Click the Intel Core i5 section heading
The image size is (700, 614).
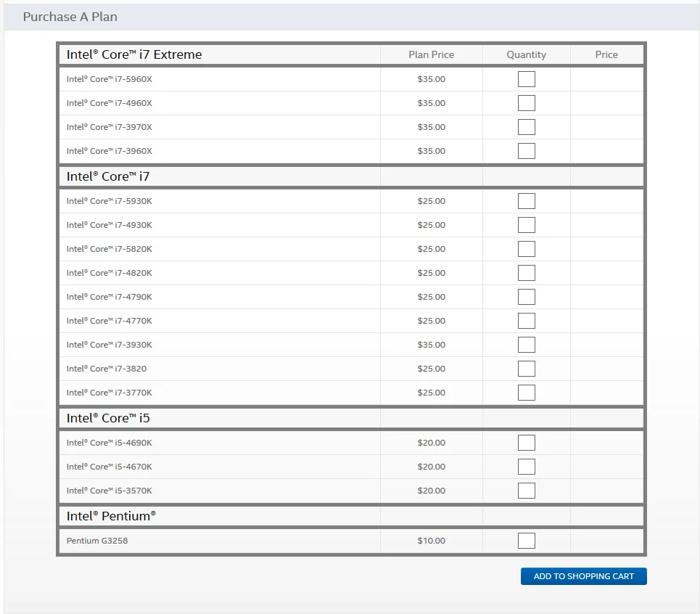tap(108, 418)
